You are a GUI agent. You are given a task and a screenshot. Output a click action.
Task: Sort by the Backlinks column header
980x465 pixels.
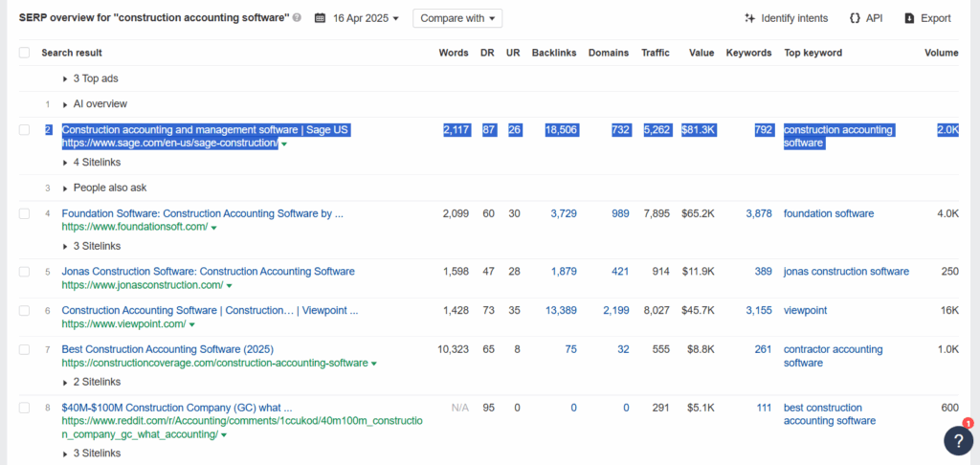(554, 53)
